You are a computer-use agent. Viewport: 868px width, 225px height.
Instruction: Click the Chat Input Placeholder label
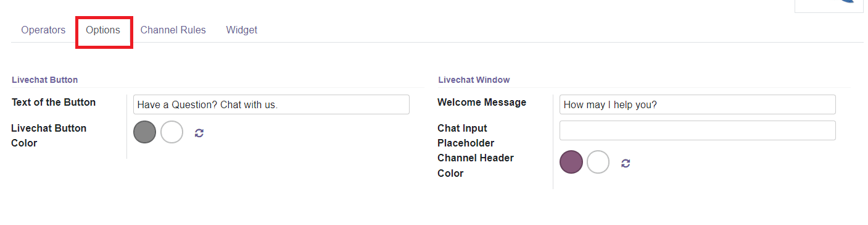tap(466, 135)
